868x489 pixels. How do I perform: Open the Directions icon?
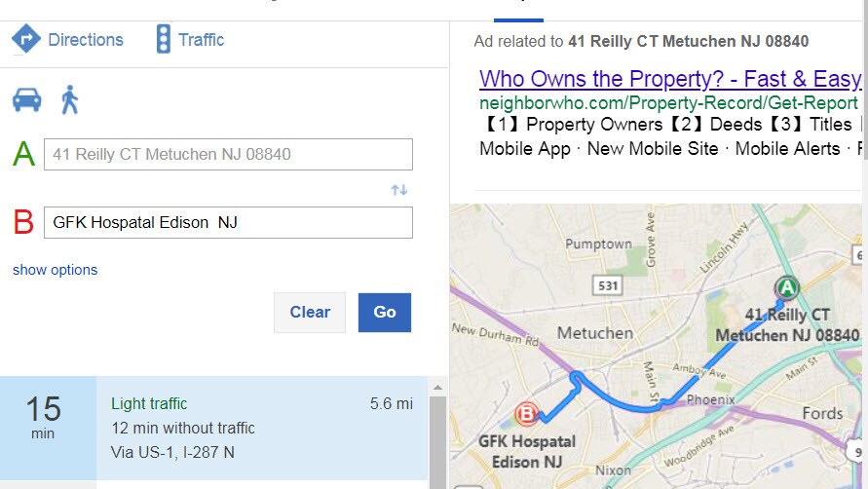coord(26,39)
